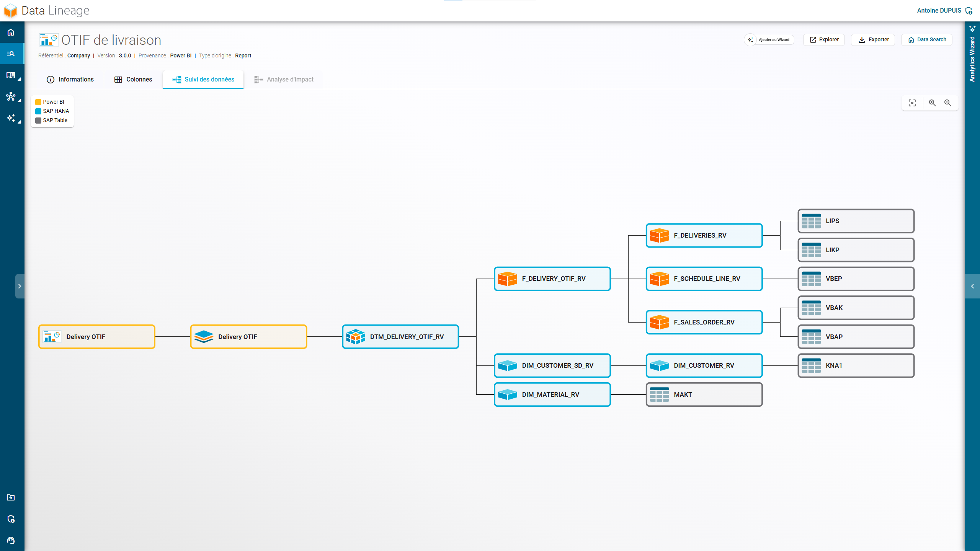
Task: Click the user shield icon beside Antoine DUPUIS
Action: (x=969, y=11)
